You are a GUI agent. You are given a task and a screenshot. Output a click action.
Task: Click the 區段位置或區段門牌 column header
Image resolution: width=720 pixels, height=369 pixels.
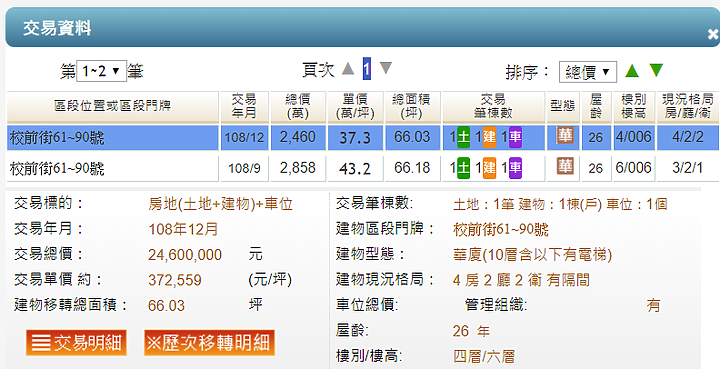pyautogui.click(x=112, y=107)
